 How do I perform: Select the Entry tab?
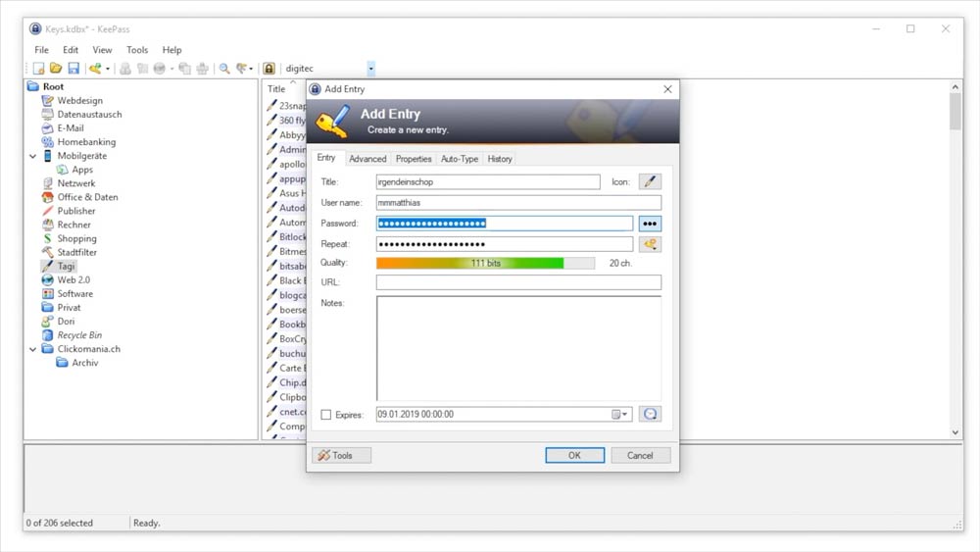point(326,158)
